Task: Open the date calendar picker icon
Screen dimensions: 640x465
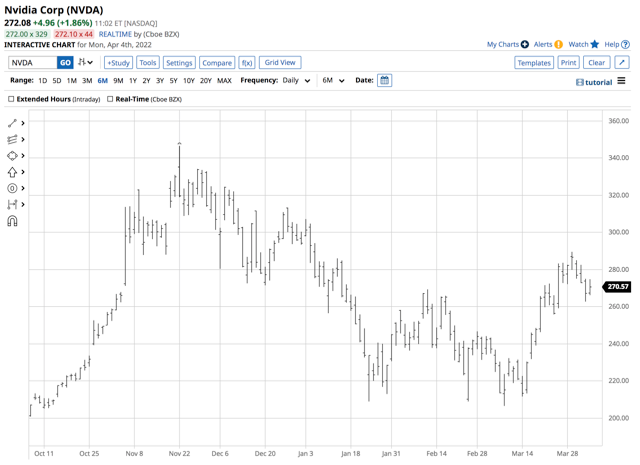Action: point(384,80)
